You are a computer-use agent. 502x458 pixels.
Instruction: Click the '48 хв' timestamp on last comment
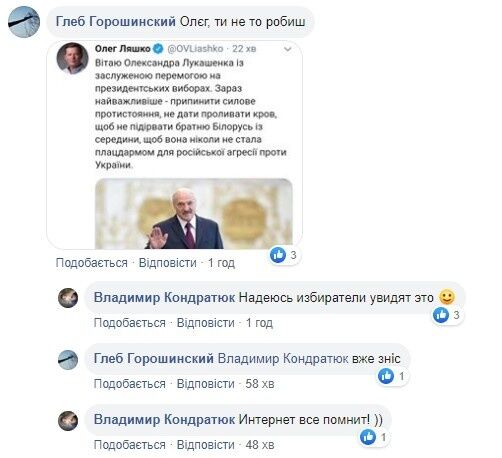pos(260,445)
